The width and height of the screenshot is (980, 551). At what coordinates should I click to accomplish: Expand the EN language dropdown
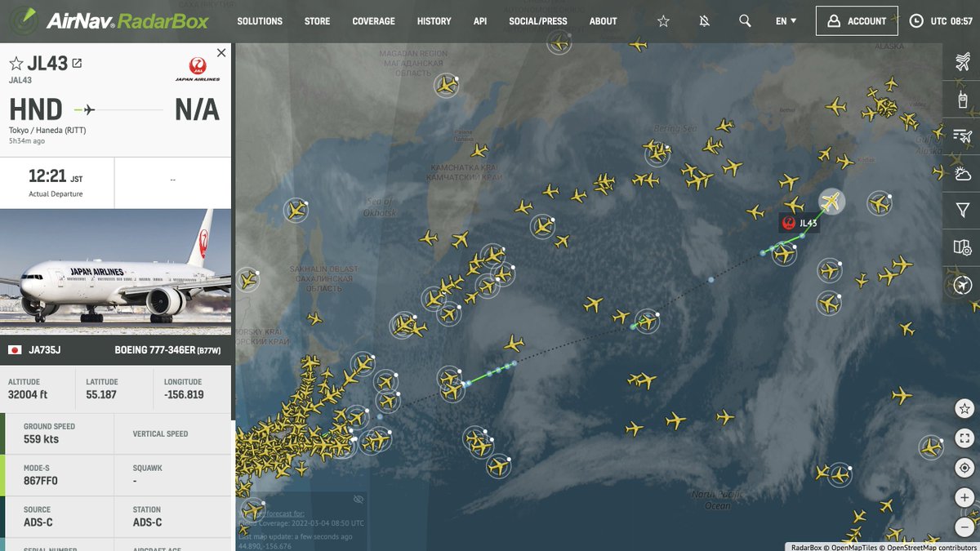click(786, 21)
